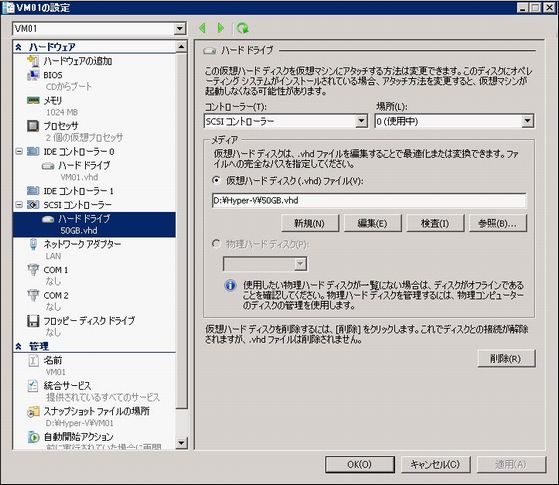Click the スナップショット ファイルの場所 icon
559x485 pixels.
tap(33, 412)
